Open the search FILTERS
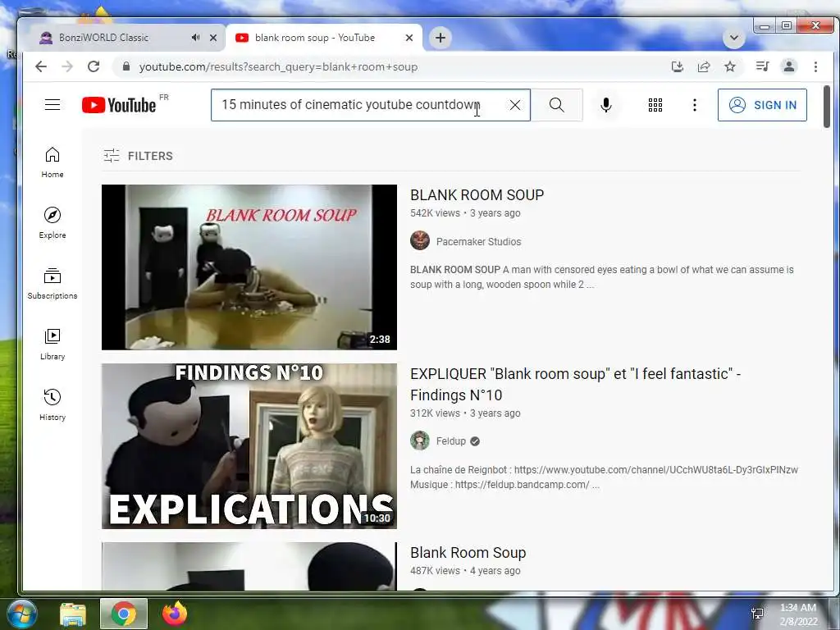This screenshot has width=840, height=630. [138, 156]
